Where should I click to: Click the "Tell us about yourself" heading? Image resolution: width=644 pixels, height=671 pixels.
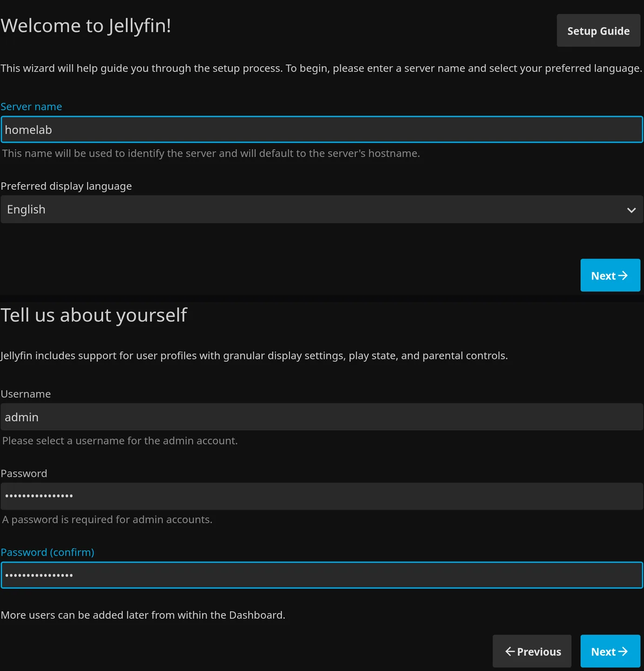93,315
